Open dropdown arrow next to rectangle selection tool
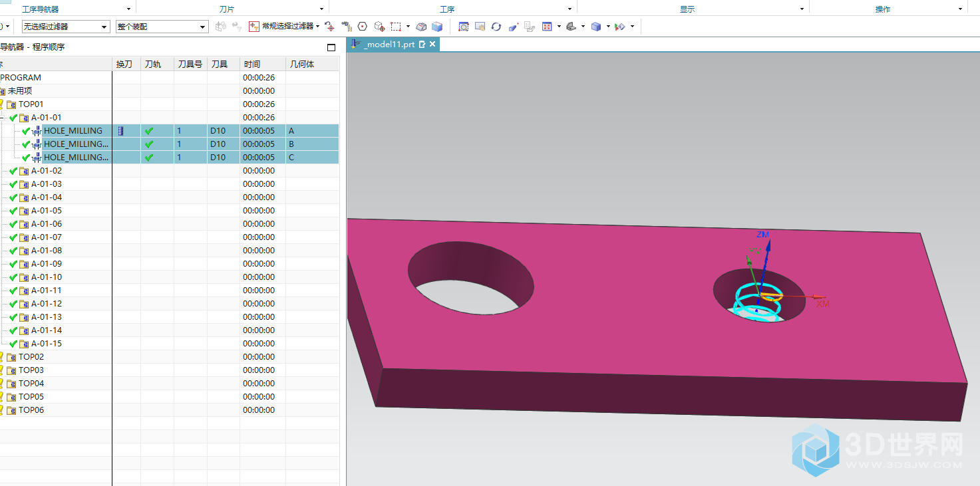Viewport: 980px width, 486px height. (x=408, y=27)
